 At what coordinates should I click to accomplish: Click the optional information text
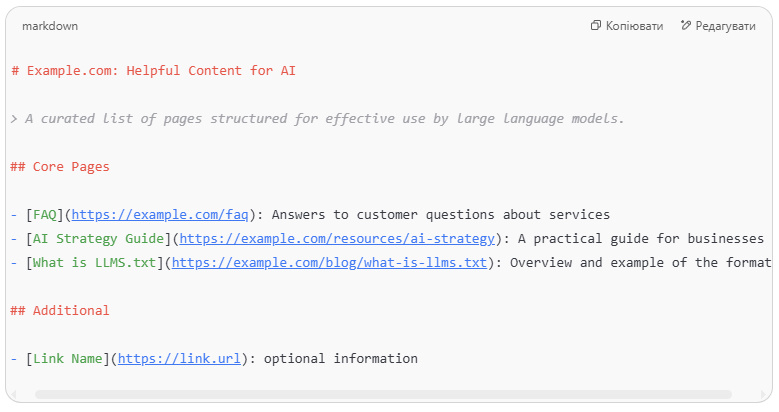[341, 358]
